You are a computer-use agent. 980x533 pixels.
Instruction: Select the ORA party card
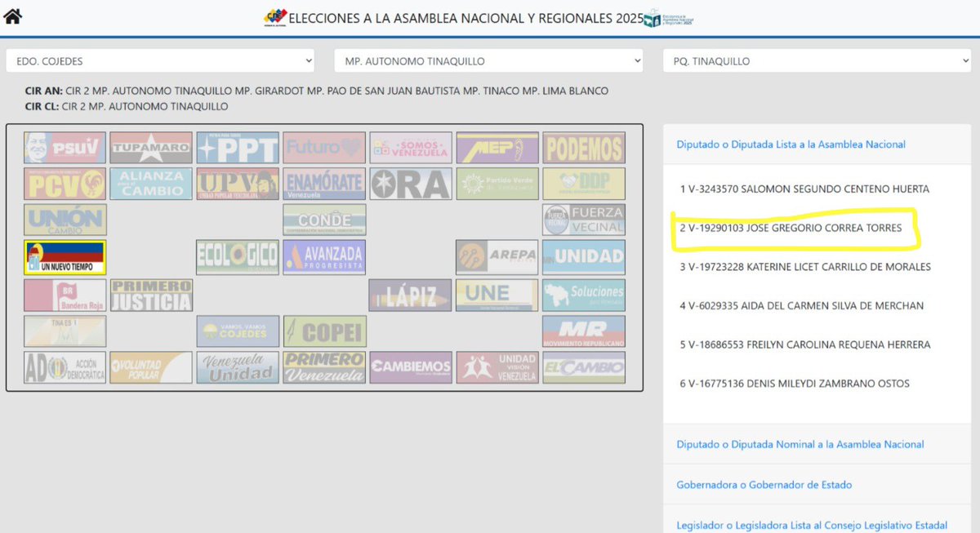tap(411, 184)
